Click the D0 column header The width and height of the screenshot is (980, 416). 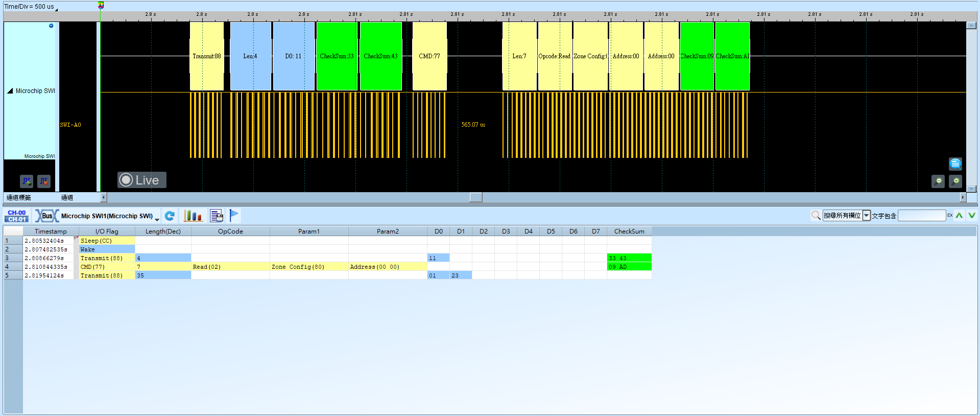coord(439,232)
